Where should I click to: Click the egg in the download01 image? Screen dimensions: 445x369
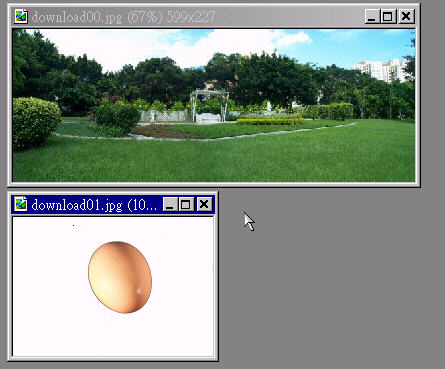[x=120, y=277]
